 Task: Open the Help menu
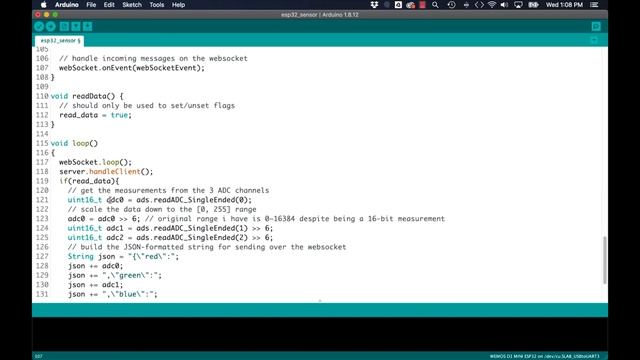point(178,5)
